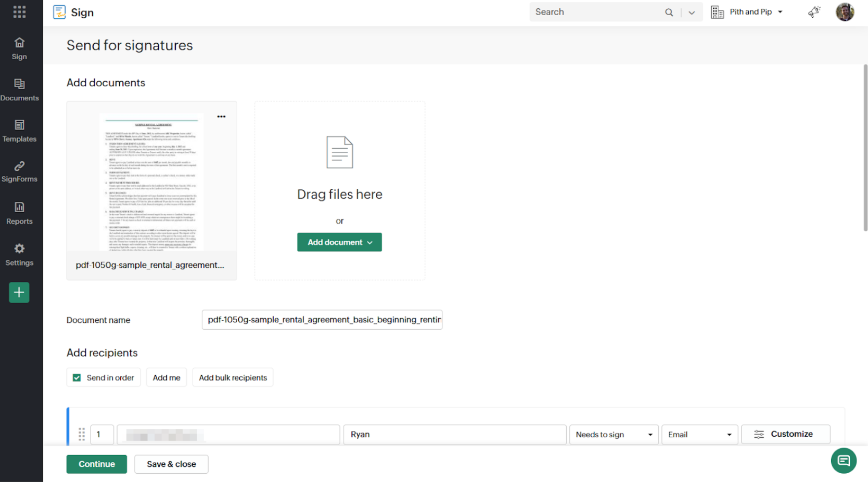Click the Continue button
This screenshot has width=868, height=482.
coord(96,464)
